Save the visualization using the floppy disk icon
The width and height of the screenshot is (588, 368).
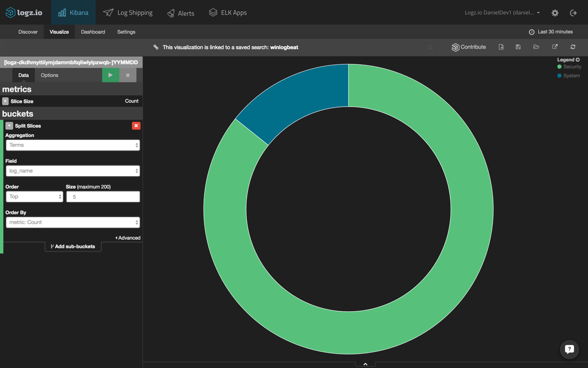(518, 47)
